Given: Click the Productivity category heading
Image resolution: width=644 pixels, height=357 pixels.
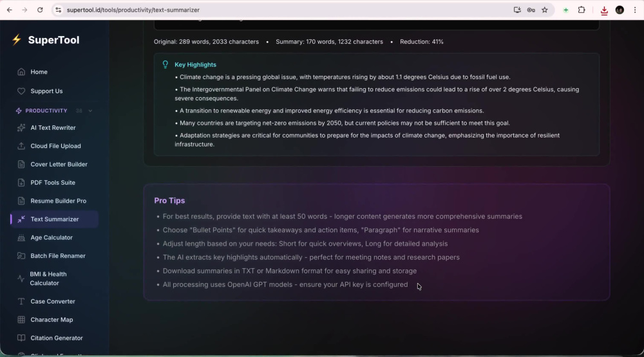Looking at the screenshot, I should coord(46,111).
